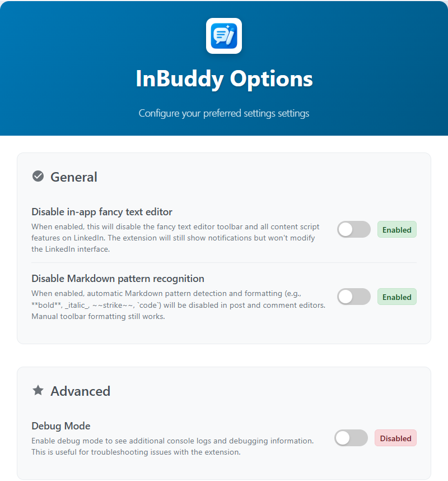Click the Debug Mode description text
Image resolution: width=448 pixels, height=481 pixels.
[x=172, y=446]
